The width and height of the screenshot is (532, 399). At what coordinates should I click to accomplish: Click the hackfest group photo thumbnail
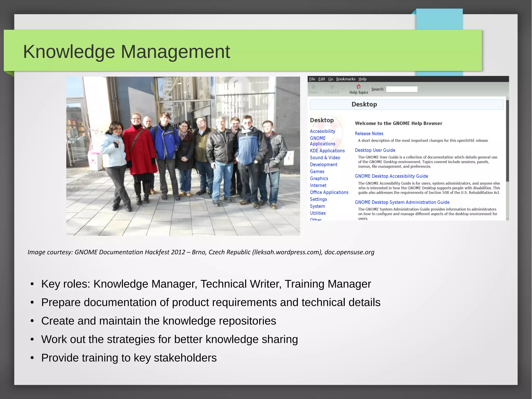pyautogui.click(x=183, y=156)
